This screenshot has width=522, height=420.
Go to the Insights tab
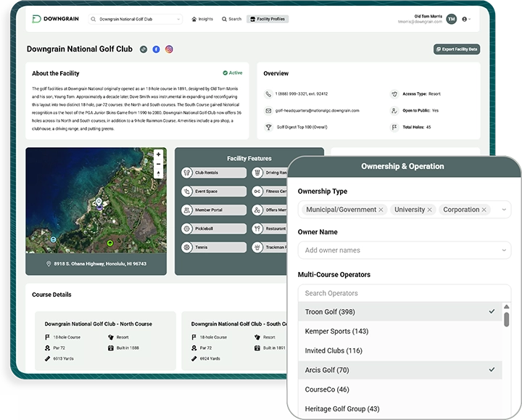(202, 19)
